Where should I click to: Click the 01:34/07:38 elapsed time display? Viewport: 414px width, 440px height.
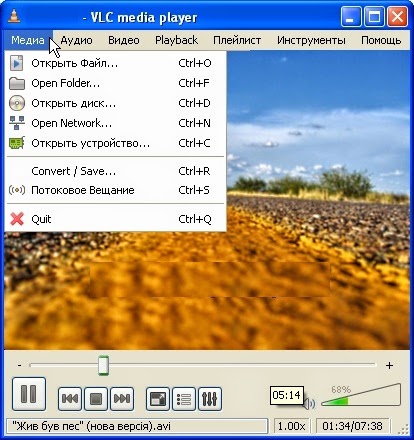pos(352,426)
